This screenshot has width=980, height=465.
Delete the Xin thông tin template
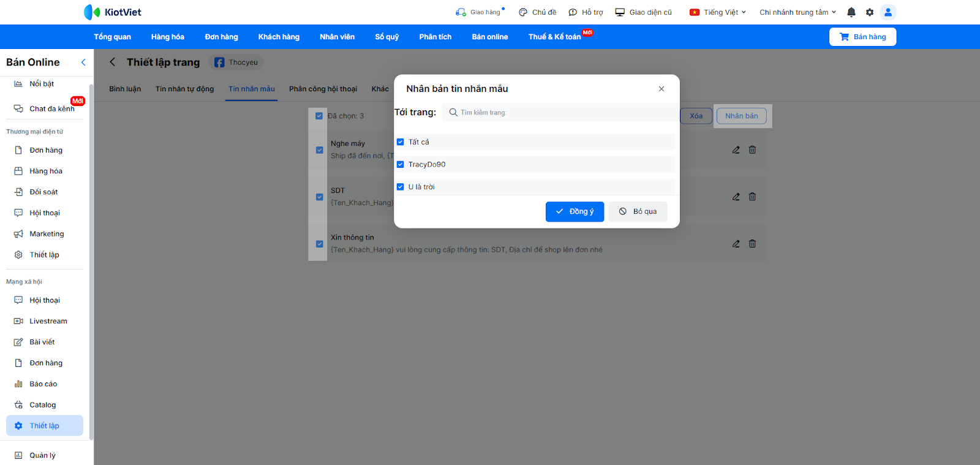click(x=753, y=244)
